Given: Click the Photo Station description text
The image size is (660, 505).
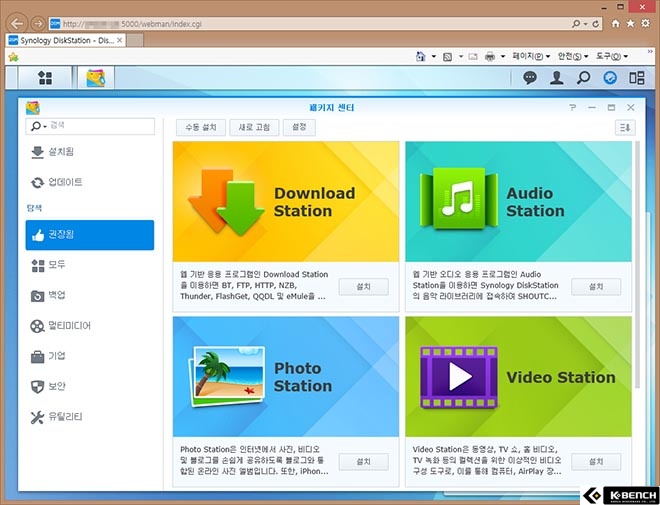Looking at the screenshot, I should coord(254,460).
